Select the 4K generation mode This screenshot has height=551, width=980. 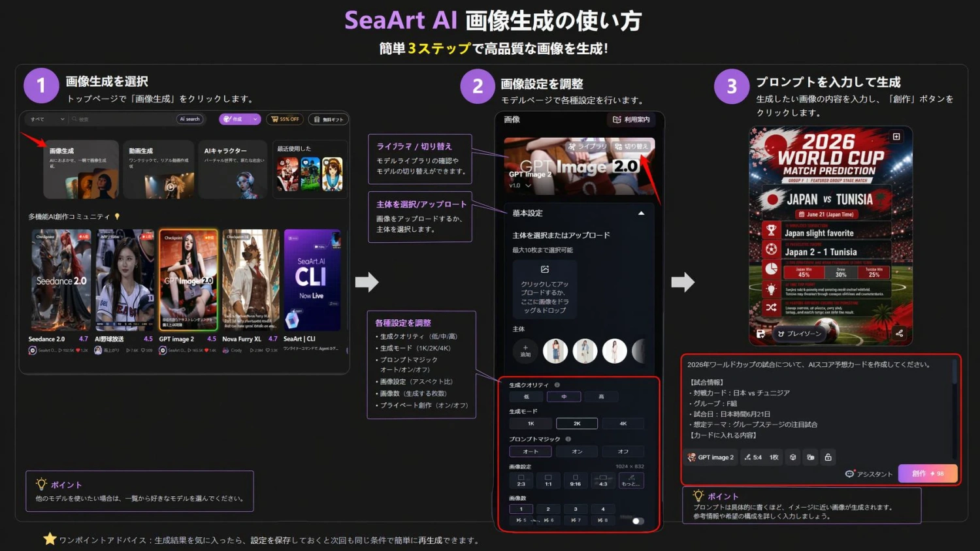click(x=623, y=424)
